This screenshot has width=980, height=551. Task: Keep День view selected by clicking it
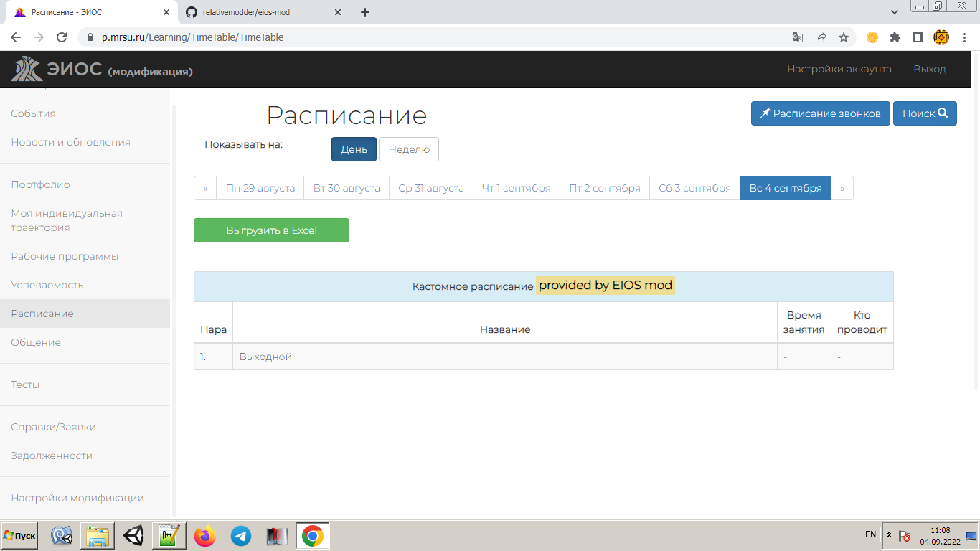click(x=353, y=149)
